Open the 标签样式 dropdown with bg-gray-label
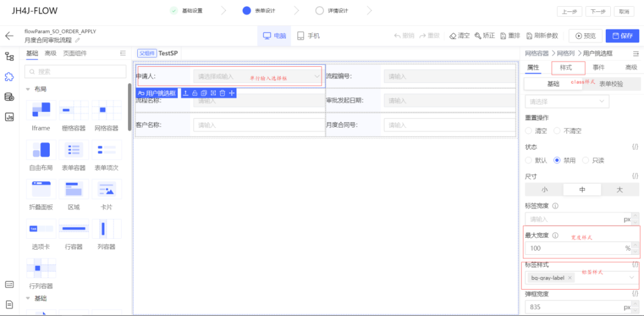 (582, 278)
